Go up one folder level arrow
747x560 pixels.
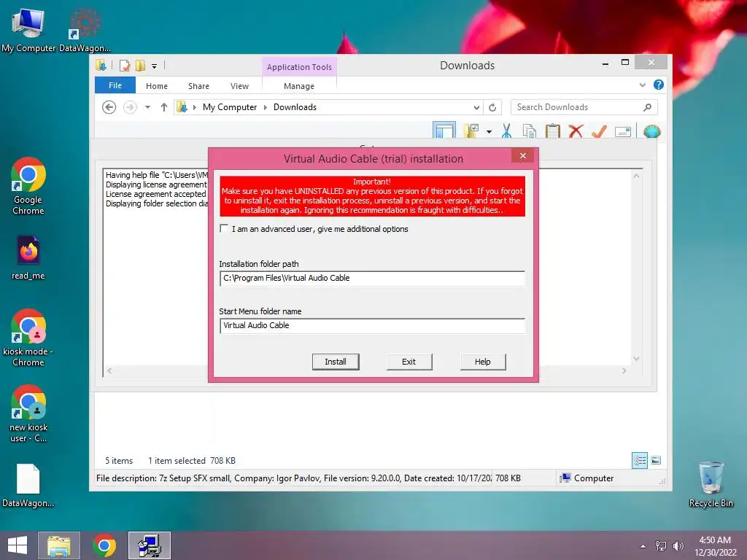click(164, 107)
